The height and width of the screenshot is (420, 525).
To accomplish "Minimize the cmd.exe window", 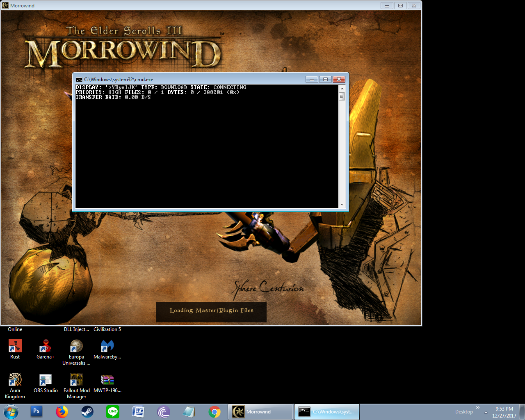I will 312,79.
